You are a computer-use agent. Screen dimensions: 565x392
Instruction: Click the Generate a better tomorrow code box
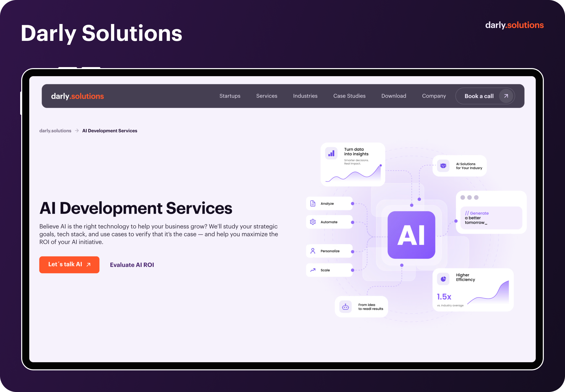pyautogui.click(x=491, y=218)
